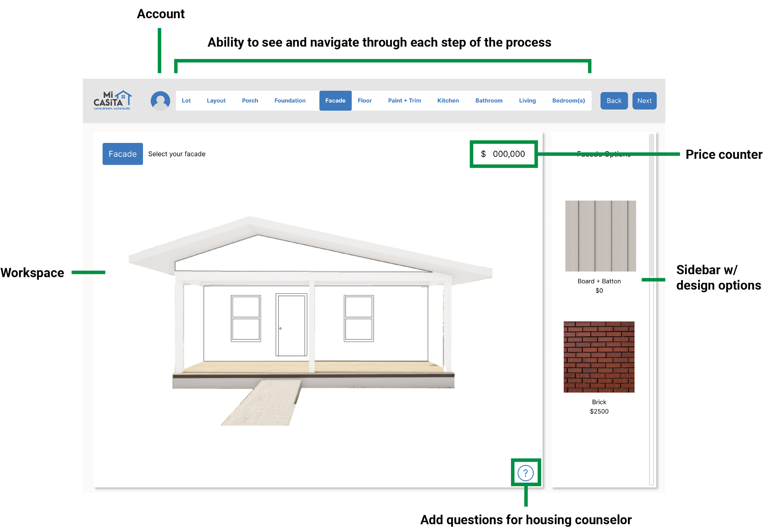The height and width of the screenshot is (532, 772).
Task: Switch to the Layout tab
Action: pos(216,101)
